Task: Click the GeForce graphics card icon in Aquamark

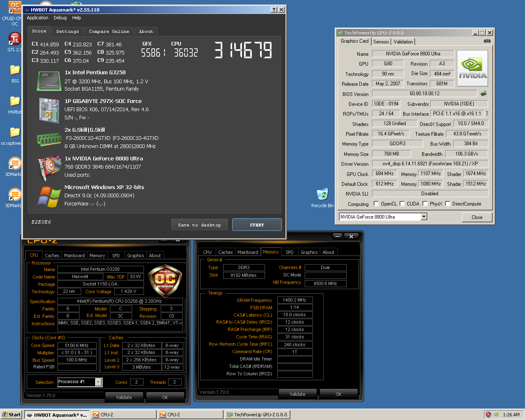Action: [x=49, y=168]
